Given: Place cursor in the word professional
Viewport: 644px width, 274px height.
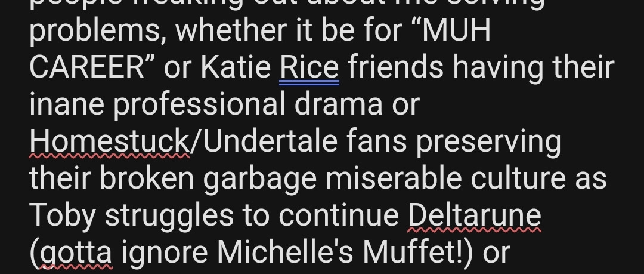Looking at the screenshot, I should (199, 104).
